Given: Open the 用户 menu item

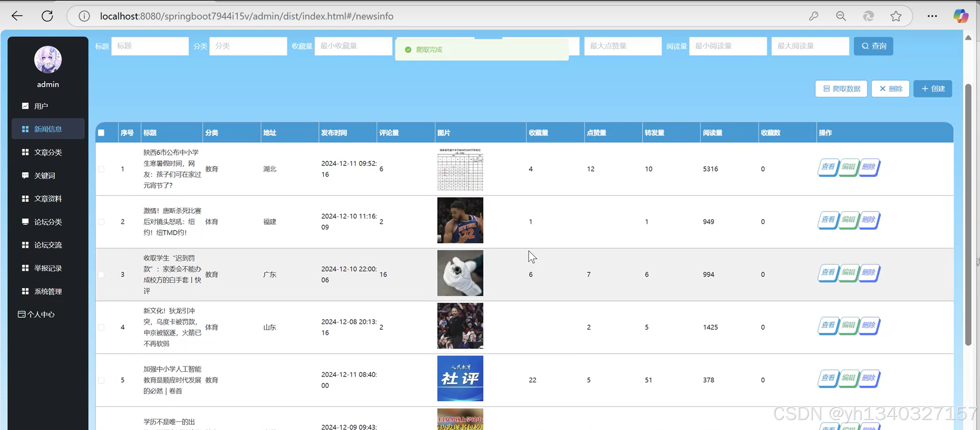Looking at the screenshot, I should (41, 106).
